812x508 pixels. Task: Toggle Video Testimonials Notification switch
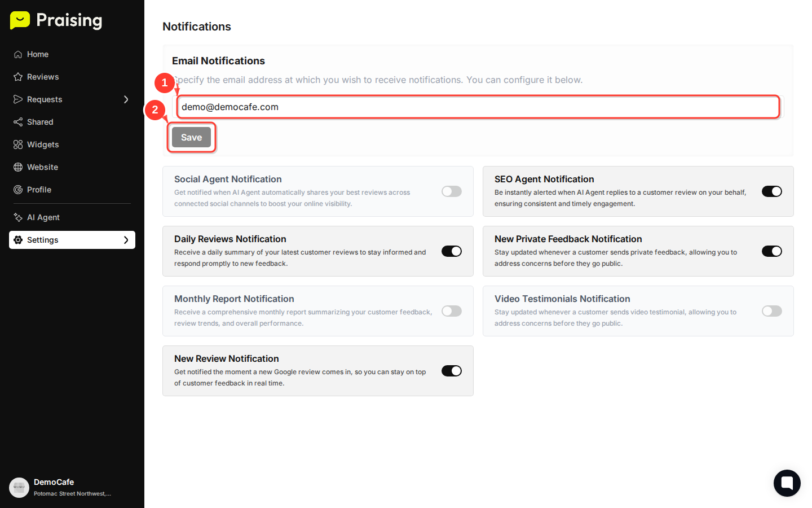(771, 311)
